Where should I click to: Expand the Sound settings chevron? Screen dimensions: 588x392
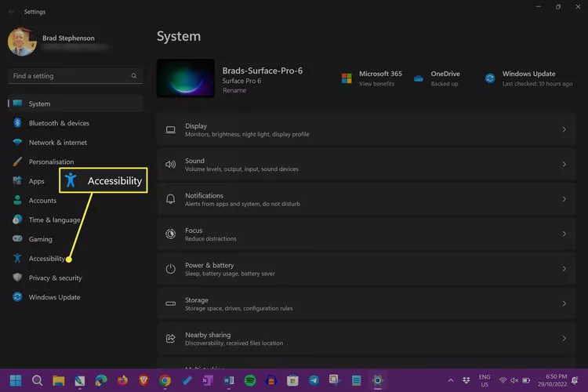coord(564,165)
